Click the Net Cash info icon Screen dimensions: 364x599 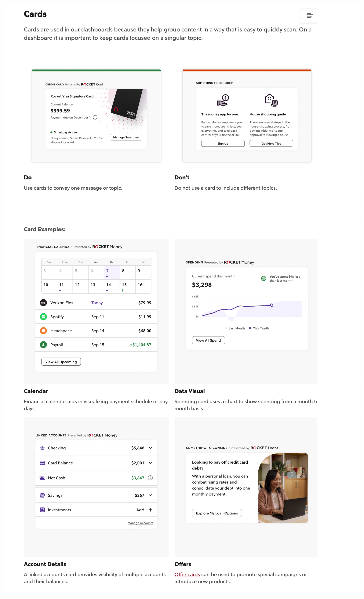click(x=150, y=478)
